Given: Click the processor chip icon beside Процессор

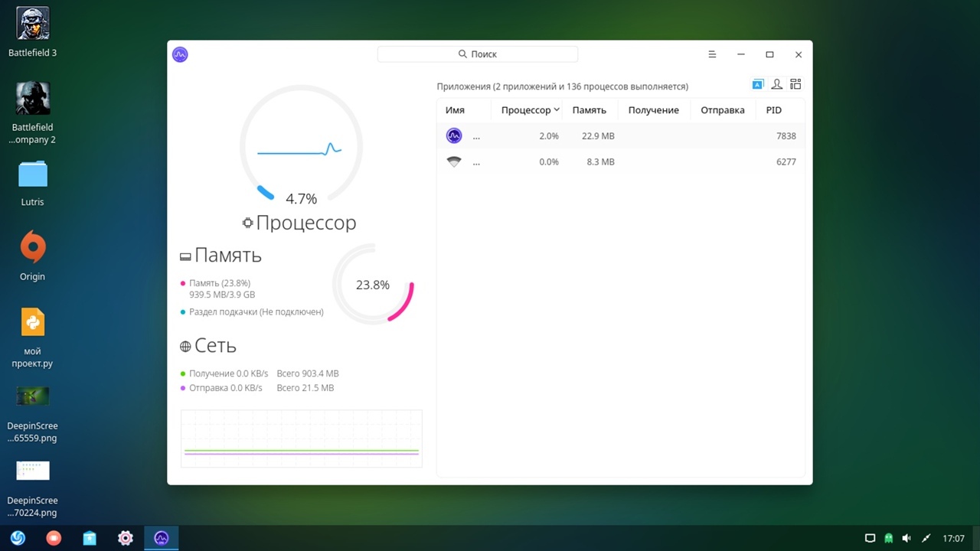Looking at the screenshot, I should (x=247, y=223).
